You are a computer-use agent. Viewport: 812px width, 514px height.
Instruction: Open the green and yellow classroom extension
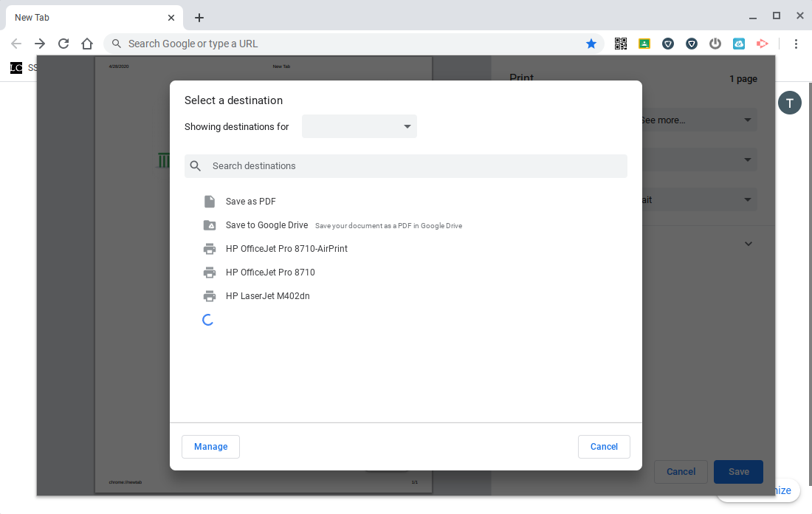point(644,44)
